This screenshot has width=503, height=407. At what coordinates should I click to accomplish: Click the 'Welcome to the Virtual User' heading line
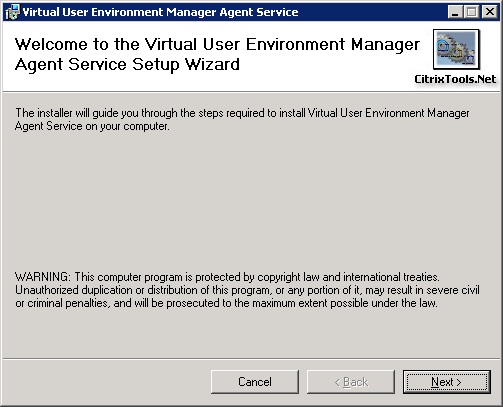tap(217, 44)
